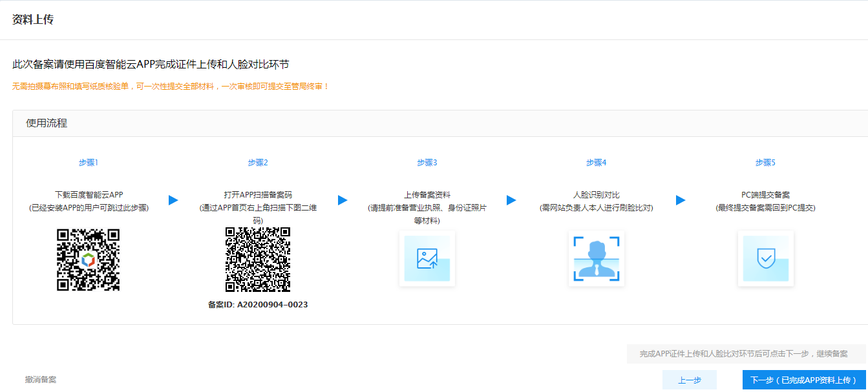Screen dimensions: 868x392
Task: Click the 步骤2 label
Action: tap(258, 163)
